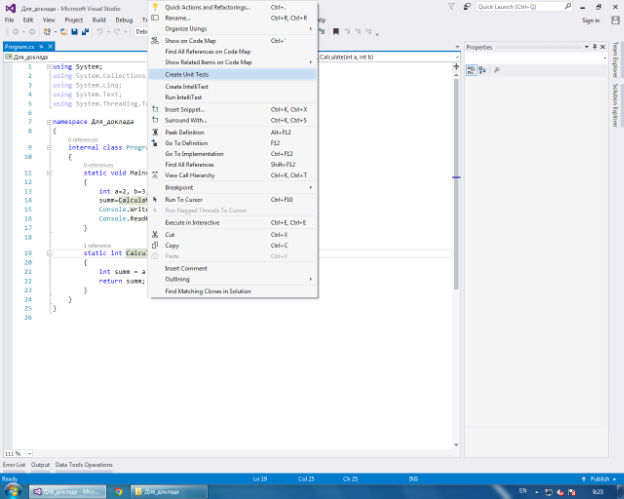
Task: Choose Create Unit Tests from context menu
Action: pos(187,74)
